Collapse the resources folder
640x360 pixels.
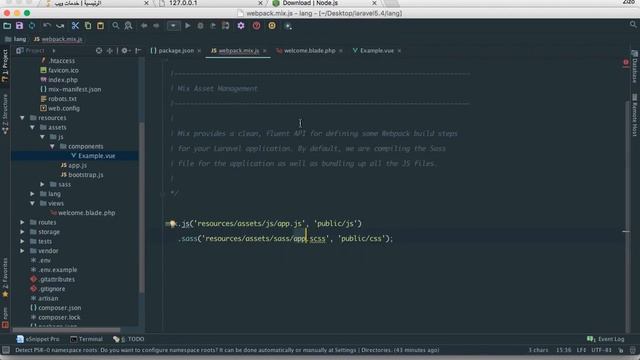pos(22,118)
